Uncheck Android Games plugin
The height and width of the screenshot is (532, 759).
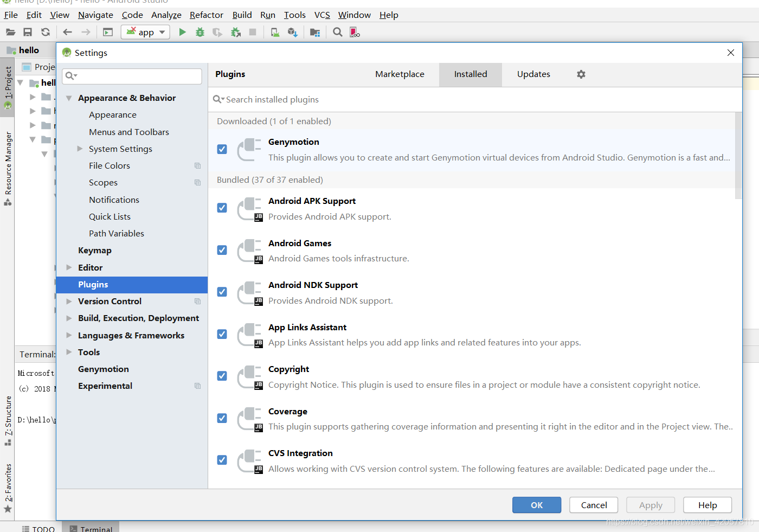[x=222, y=250]
